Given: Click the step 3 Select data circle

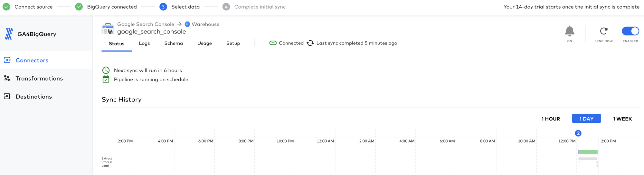Looking at the screenshot, I should click(x=163, y=7).
